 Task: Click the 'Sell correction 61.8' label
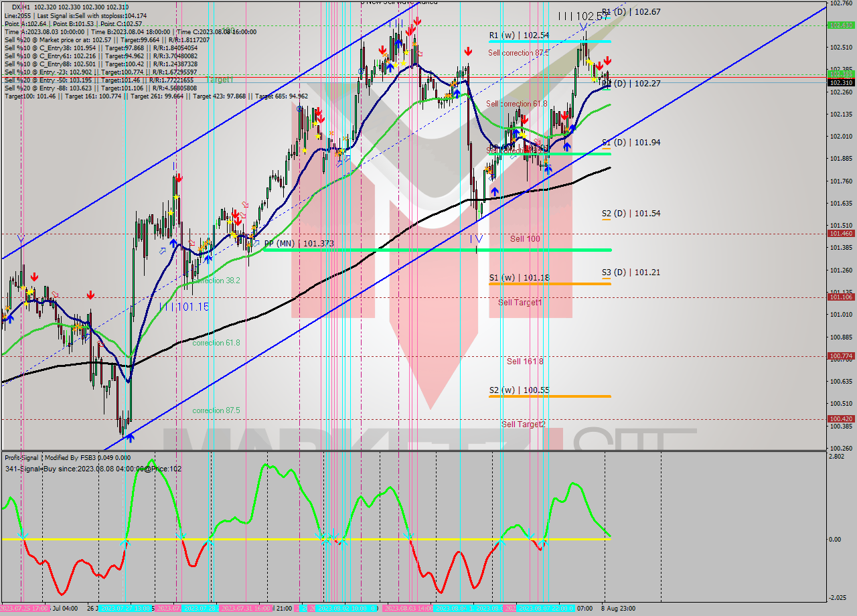pyautogui.click(x=517, y=104)
